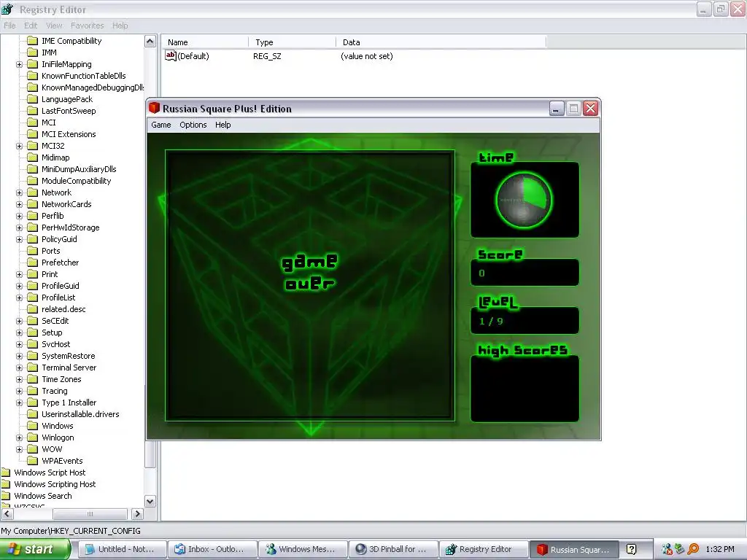Click the WPAEvents folder icon
747x560 pixels.
[32, 461]
